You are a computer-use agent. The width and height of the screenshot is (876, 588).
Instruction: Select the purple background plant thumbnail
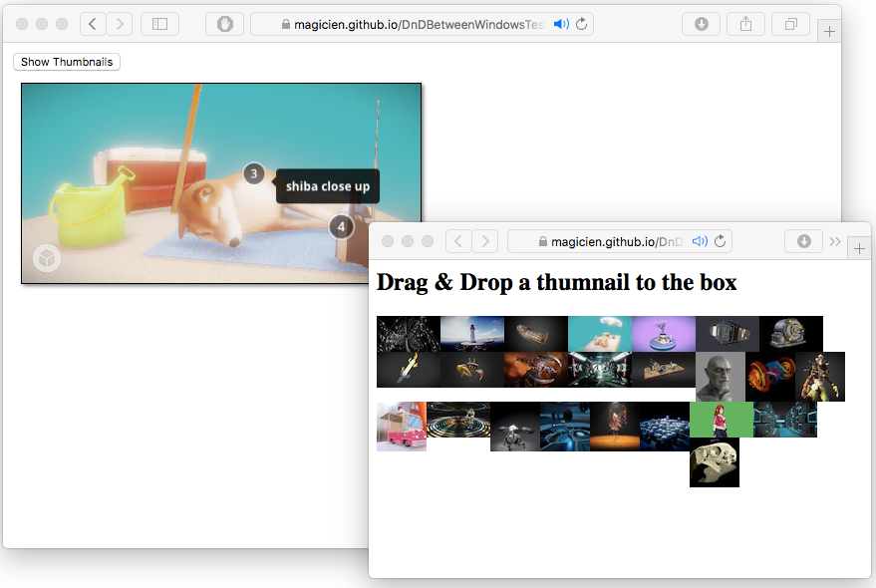click(663, 334)
